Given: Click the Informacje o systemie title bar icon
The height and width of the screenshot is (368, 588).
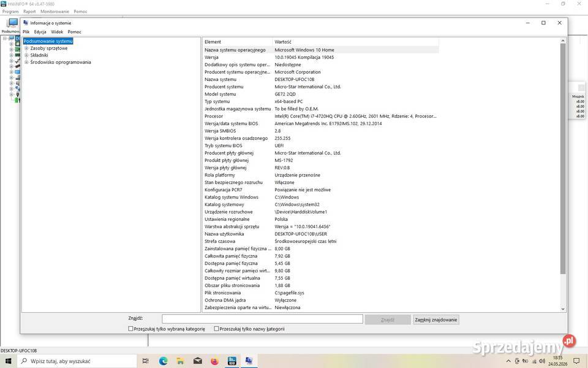Looking at the screenshot, I should pyautogui.click(x=26, y=23).
